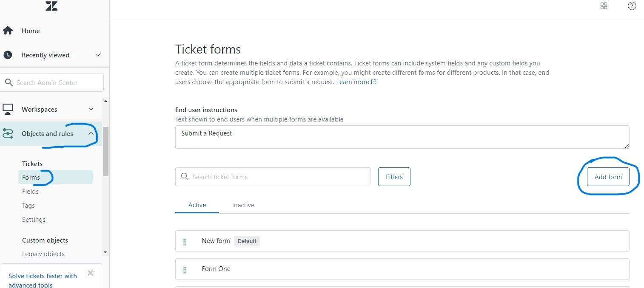Switch to the Inactive tab

point(243,205)
